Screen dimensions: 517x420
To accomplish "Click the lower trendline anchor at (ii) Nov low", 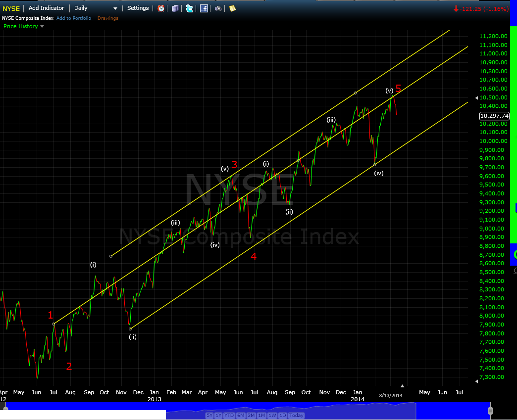I will (x=130, y=329).
